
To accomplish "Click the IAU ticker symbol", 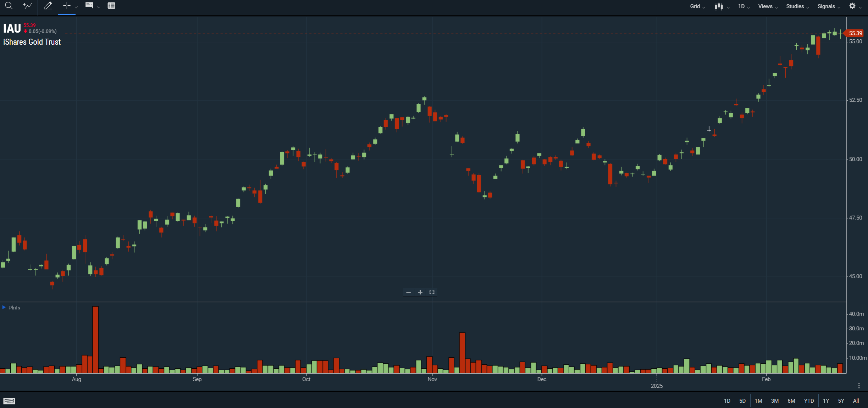I will (12, 28).
